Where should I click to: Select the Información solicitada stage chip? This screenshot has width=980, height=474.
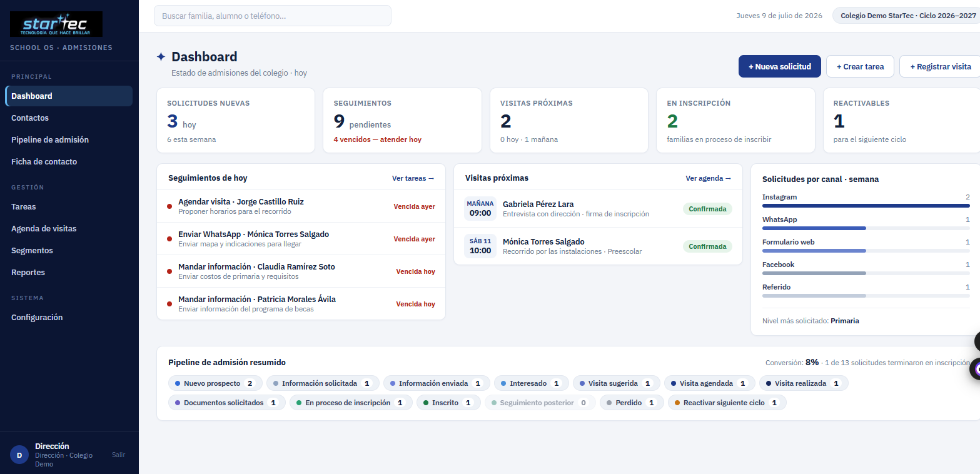pos(323,383)
